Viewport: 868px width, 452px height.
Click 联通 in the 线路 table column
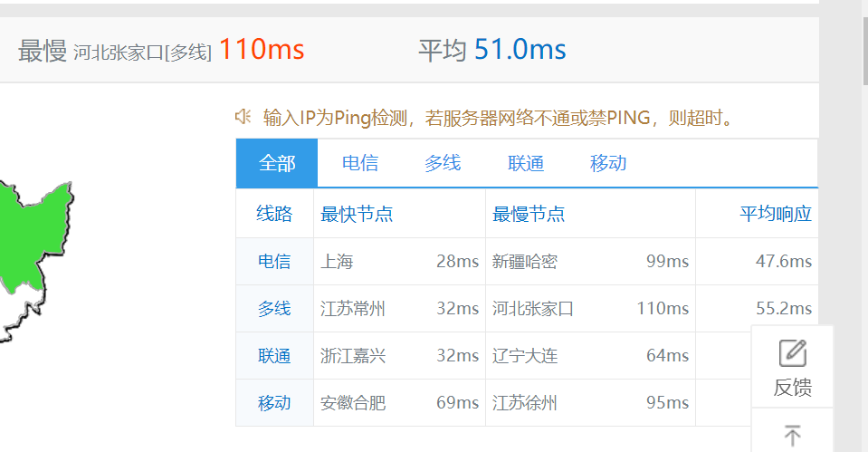pos(274,356)
